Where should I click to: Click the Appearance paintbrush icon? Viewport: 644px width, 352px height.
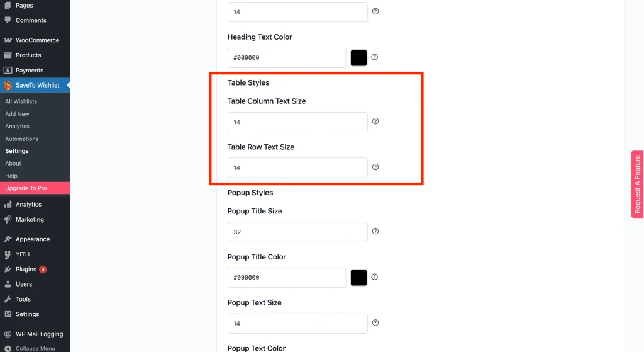[8, 239]
